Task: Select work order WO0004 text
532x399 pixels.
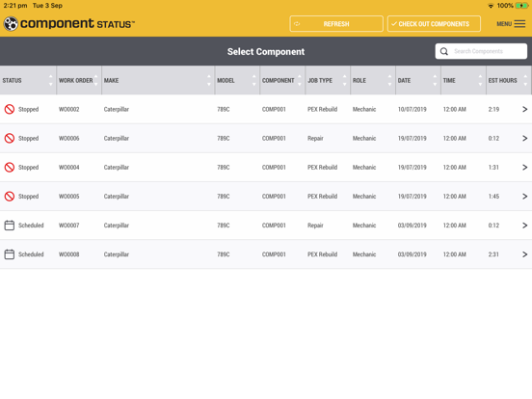Action: tap(68, 167)
